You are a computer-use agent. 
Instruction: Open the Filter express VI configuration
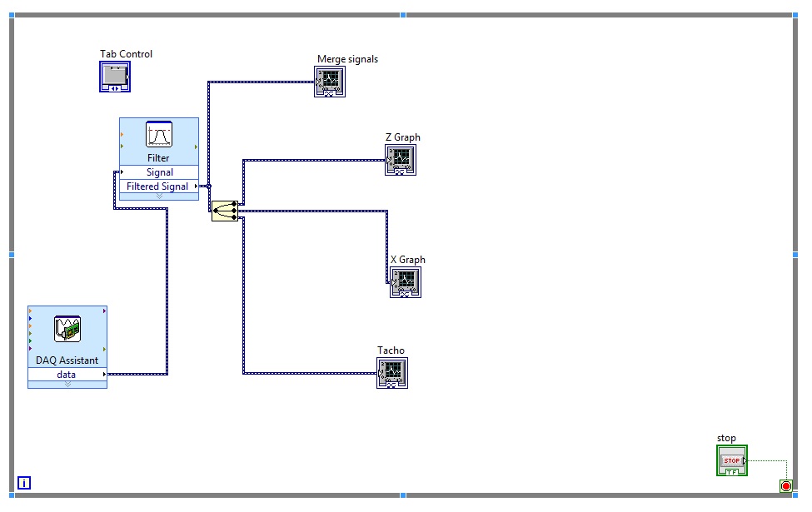click(x=158, y=135)
